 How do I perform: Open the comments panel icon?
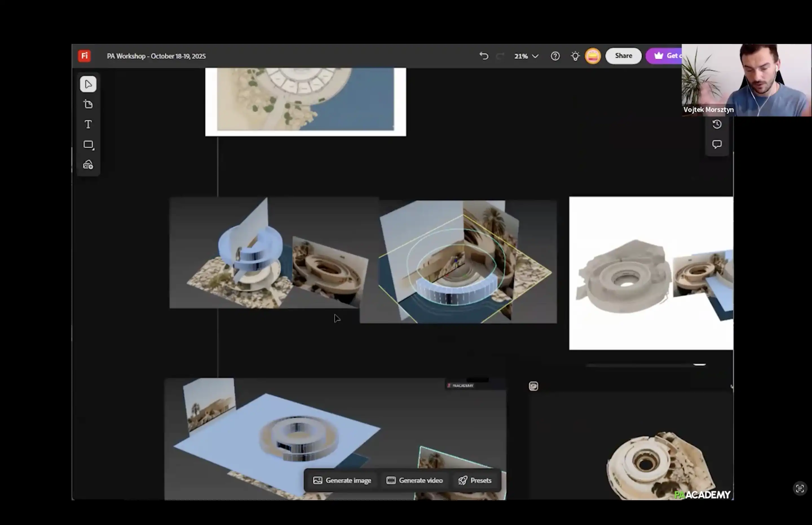tap(717, 144)
